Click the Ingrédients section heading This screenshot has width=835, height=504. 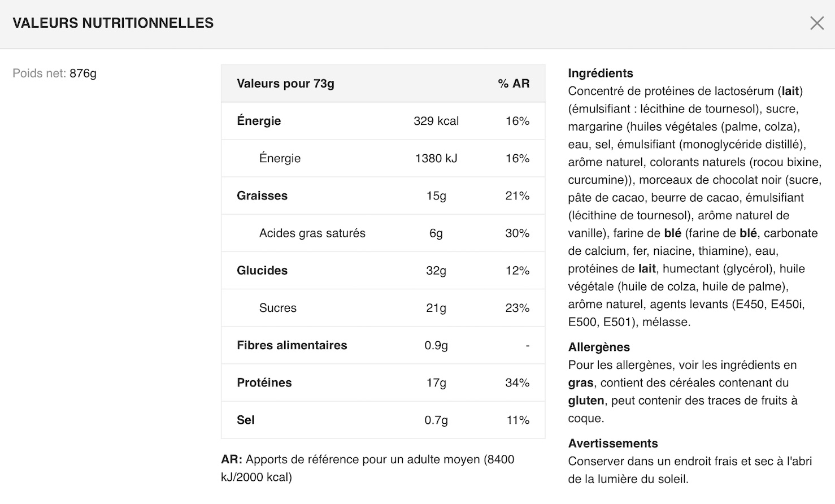tap(601, 73)
